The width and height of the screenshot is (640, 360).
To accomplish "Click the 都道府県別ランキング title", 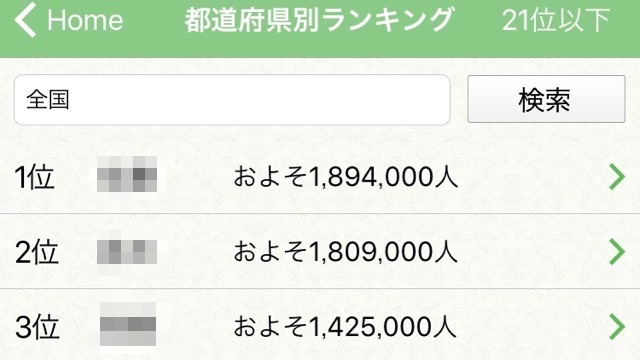I will (319, 20).
